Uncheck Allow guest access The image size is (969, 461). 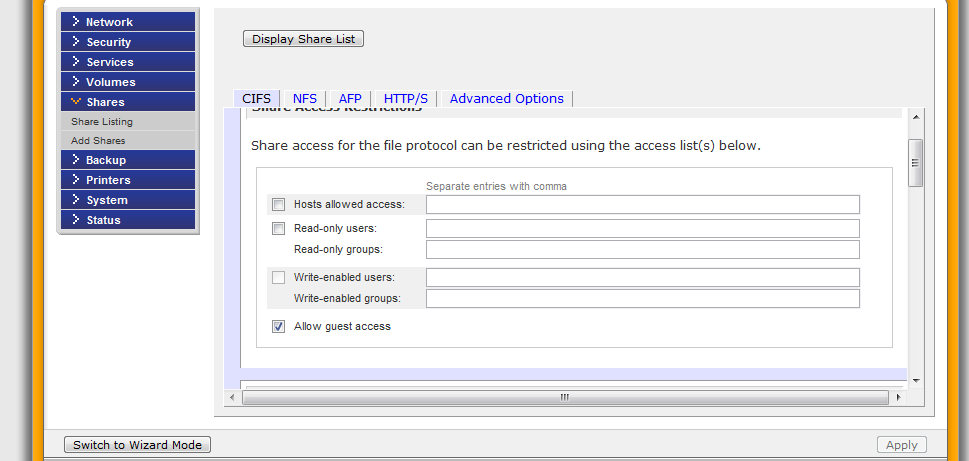[x=279, y=326]
